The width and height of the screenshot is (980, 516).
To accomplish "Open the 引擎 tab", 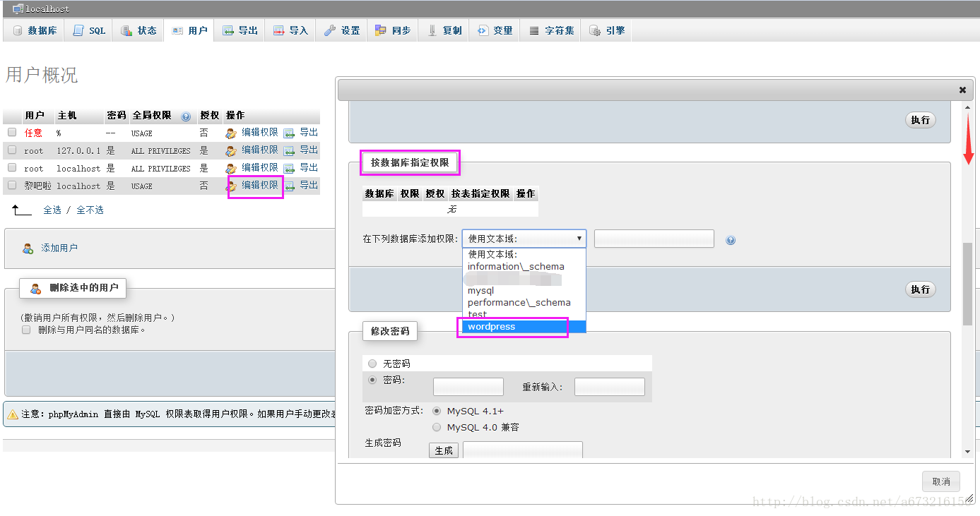I will (606, 30).
